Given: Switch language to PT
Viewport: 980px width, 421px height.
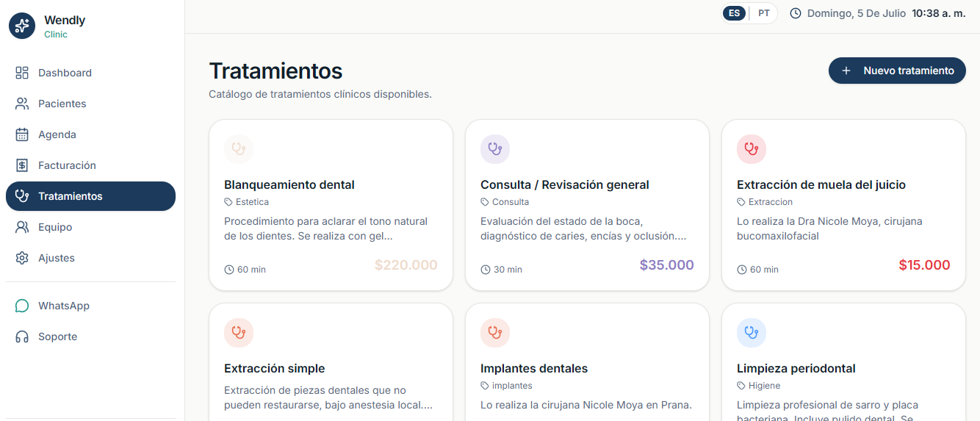Looking at the screenshot, I should click(764, 13).
